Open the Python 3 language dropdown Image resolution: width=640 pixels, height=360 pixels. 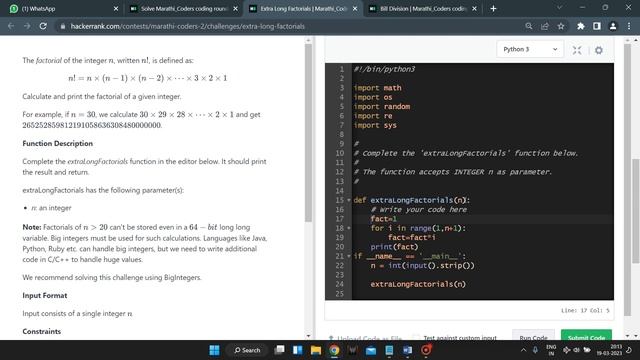click(530, 49)
